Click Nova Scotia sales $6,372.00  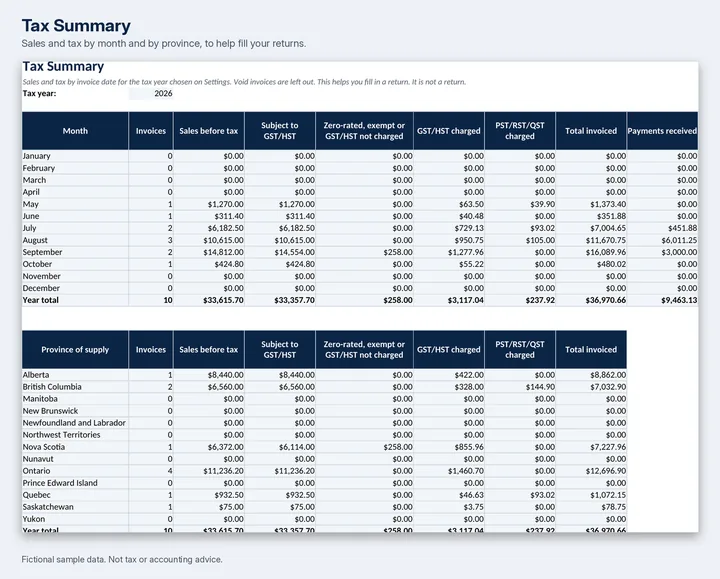[225, 447]
